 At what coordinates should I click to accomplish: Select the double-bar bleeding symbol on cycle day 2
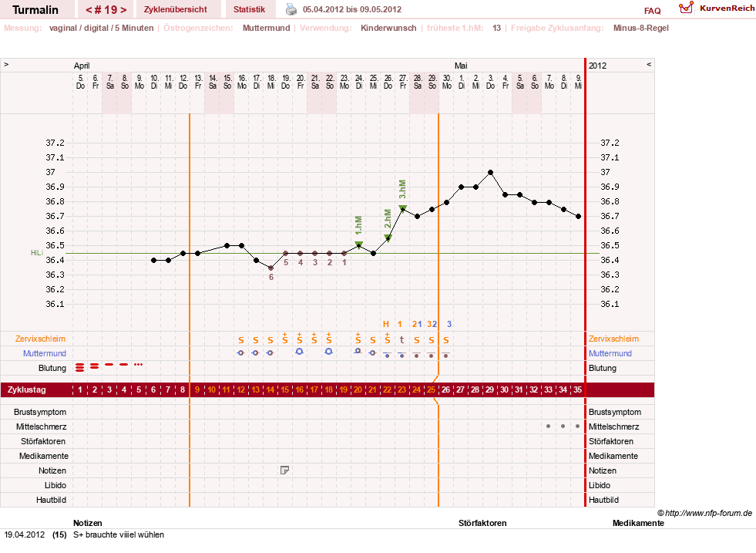click(95, 366)
